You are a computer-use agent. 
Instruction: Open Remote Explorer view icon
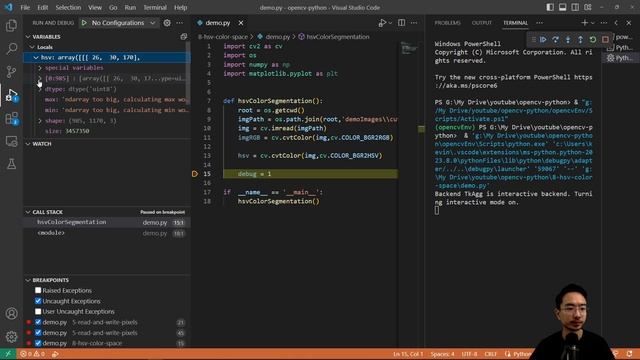11,141
